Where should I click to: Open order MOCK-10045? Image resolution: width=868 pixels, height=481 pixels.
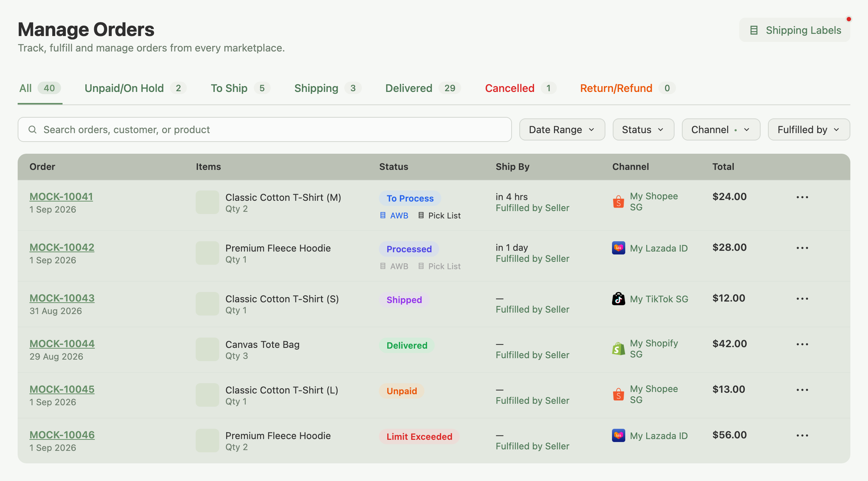tap(62, 389)
